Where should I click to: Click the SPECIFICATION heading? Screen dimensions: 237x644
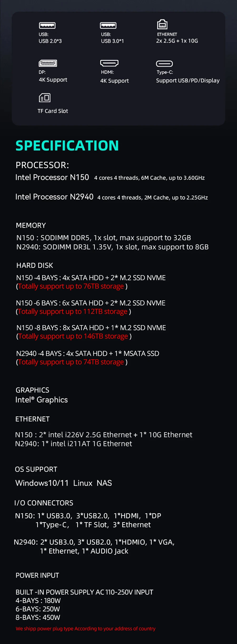(67, 145)
